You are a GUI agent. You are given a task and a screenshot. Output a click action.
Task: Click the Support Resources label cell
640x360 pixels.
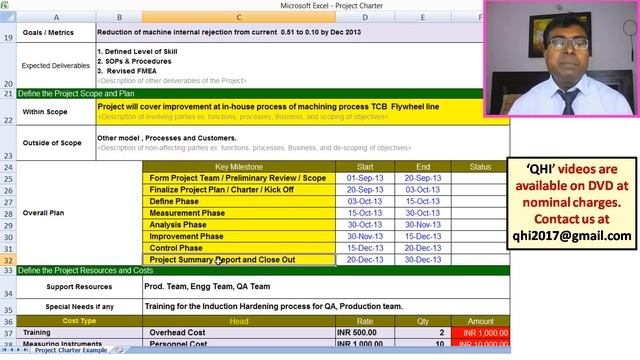tap(79, 287)
